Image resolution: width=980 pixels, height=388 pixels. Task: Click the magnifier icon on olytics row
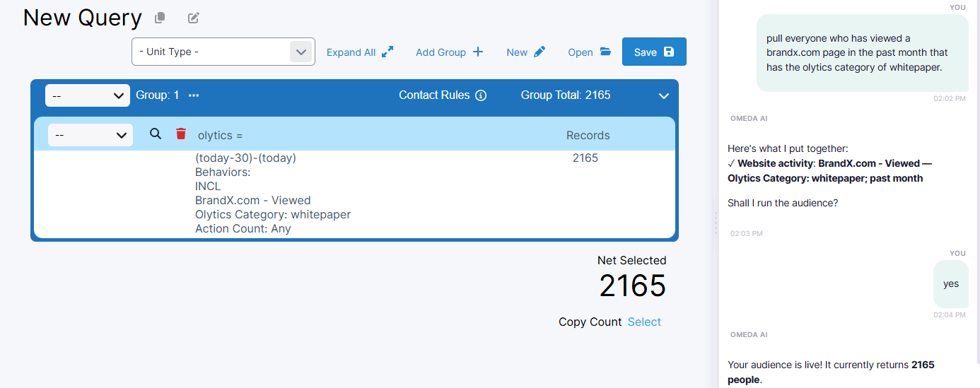tap(156, 134)
